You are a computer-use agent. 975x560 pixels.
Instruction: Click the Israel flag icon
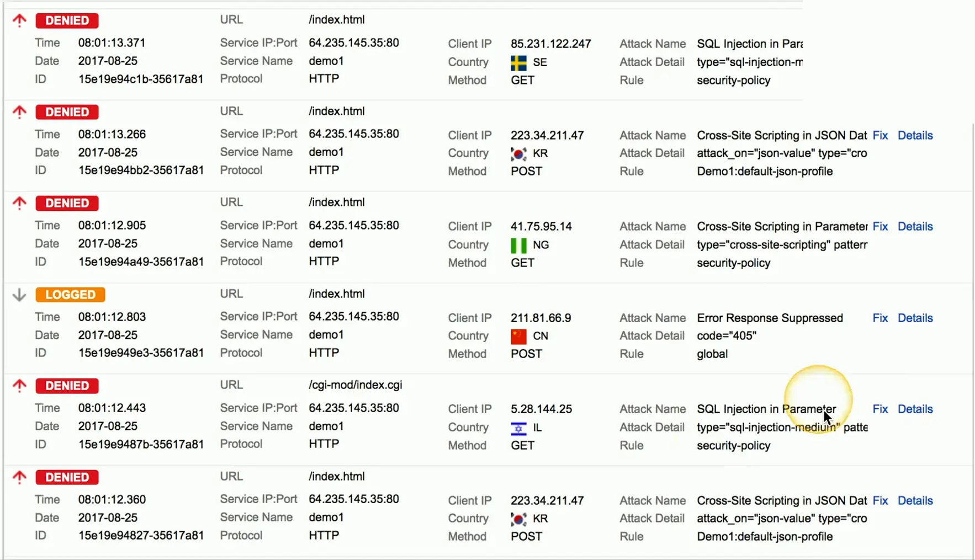coord(518,428)
